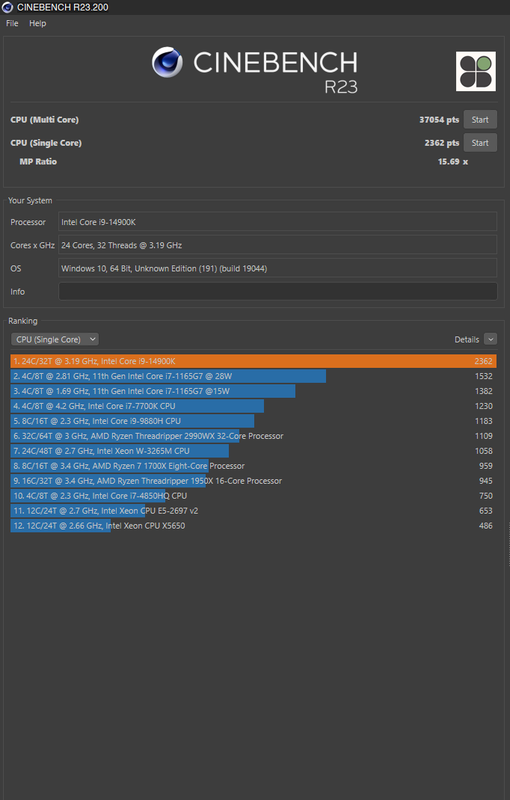Open the CPU (Single Core) ranking dropdown
Viewport: 510px width, 800px height.
55,339
